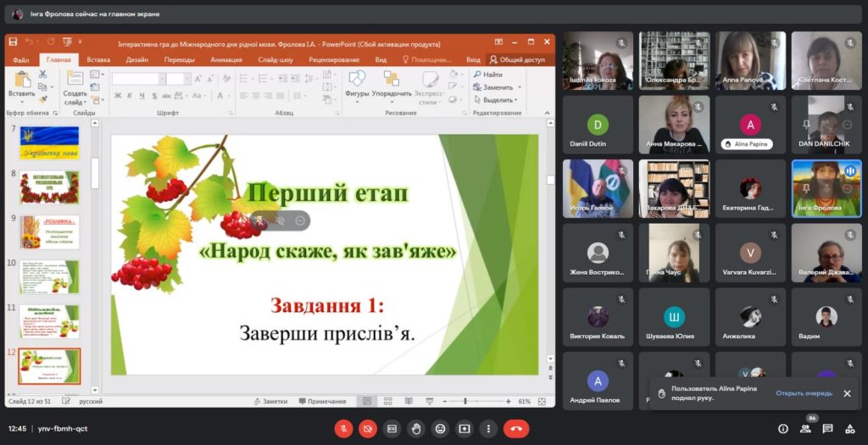Toggle the camera on/off button
The width and height of the screenshot is (868, 445).
tap(368, 429)
